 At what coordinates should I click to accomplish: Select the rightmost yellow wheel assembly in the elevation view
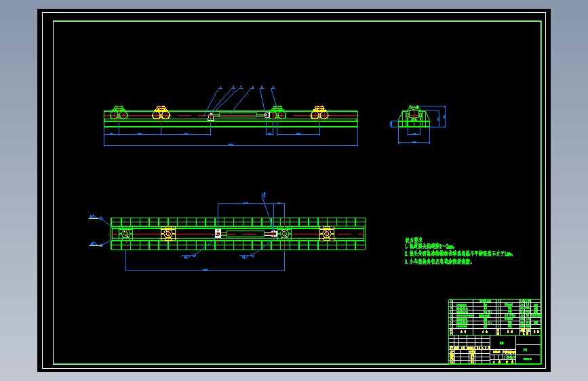click(319, 113)
